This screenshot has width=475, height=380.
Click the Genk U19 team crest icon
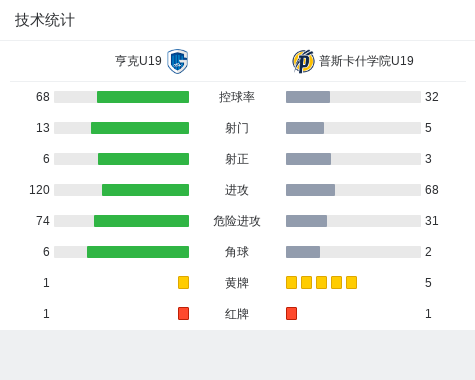[x=178, y=61]
